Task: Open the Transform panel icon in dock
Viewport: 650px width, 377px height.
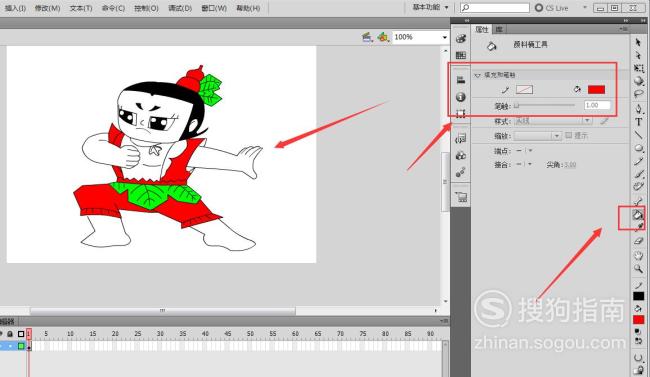Action: pos(461,114)
